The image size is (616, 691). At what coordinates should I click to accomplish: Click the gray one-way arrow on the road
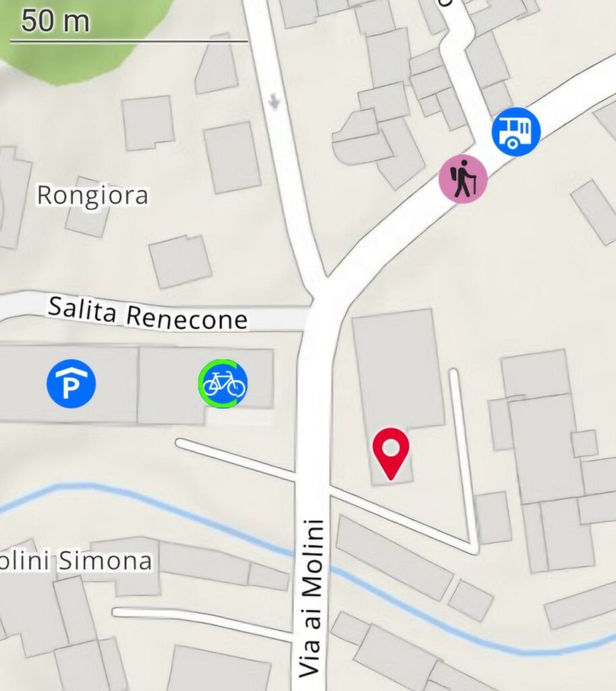click(274, 101)
